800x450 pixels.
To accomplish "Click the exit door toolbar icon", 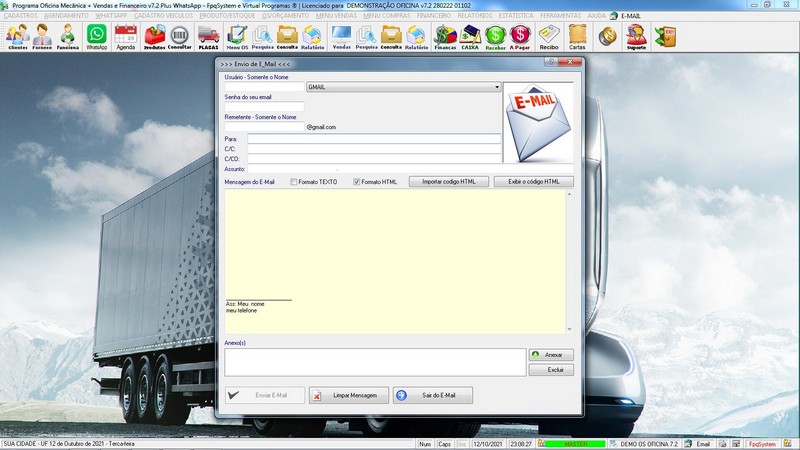I will 665,37.
